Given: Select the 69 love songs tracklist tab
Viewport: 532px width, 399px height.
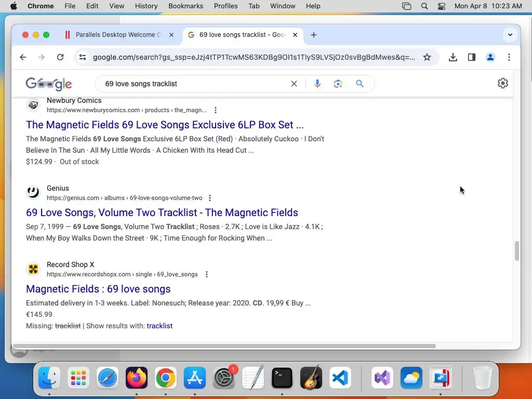Looking at the screenshot, I should click(243, 35).
